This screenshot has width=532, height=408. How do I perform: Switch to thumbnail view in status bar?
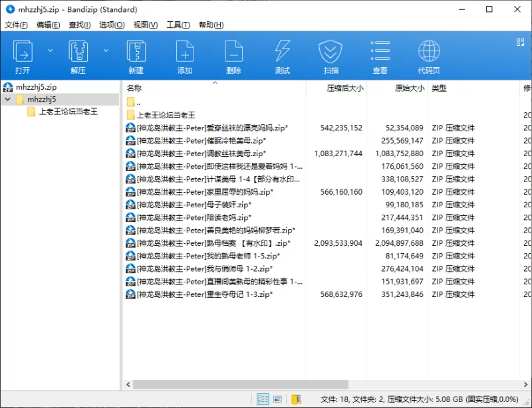click(x=279, y=399)
